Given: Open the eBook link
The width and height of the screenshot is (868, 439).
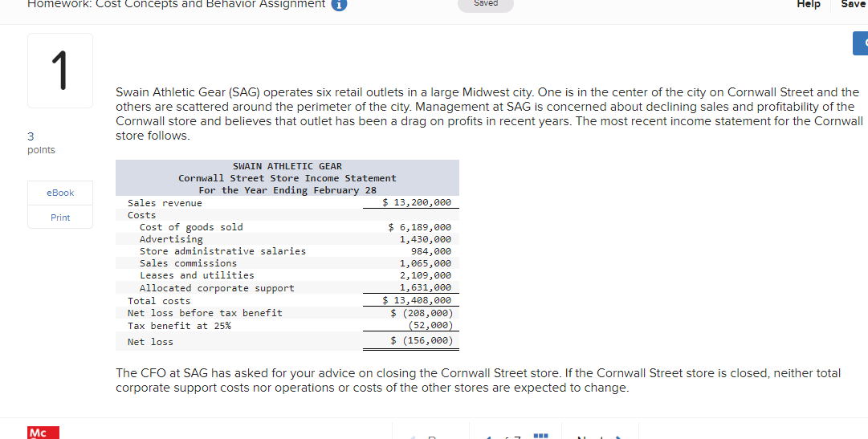Looking at the screenshot, I should point(60,193).
